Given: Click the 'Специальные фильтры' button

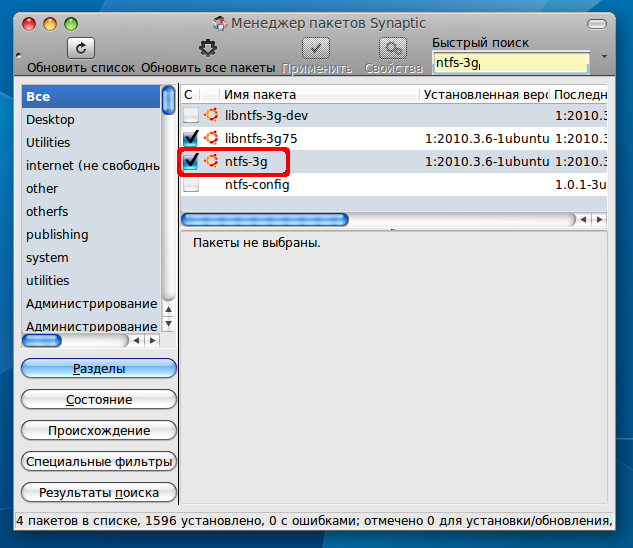Looking at the screenshot, I should [x=99, y=462].
